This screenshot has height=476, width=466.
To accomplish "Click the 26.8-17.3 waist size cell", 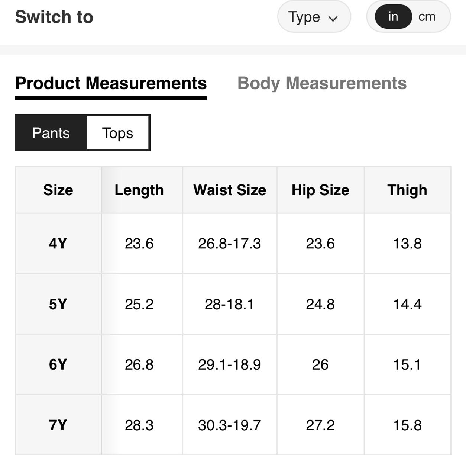I will (x=230, y=244).
